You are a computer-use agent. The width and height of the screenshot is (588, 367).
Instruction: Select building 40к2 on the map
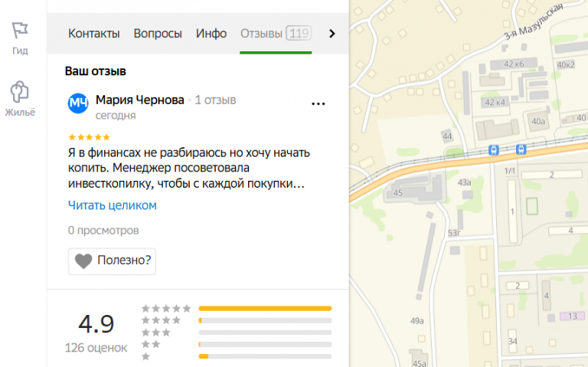coord(566,65)
